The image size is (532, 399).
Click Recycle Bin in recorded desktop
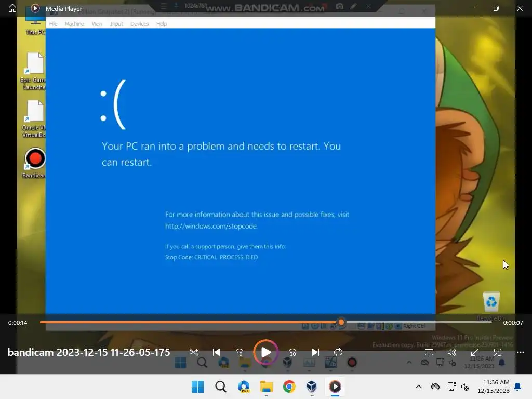[491, 305]
